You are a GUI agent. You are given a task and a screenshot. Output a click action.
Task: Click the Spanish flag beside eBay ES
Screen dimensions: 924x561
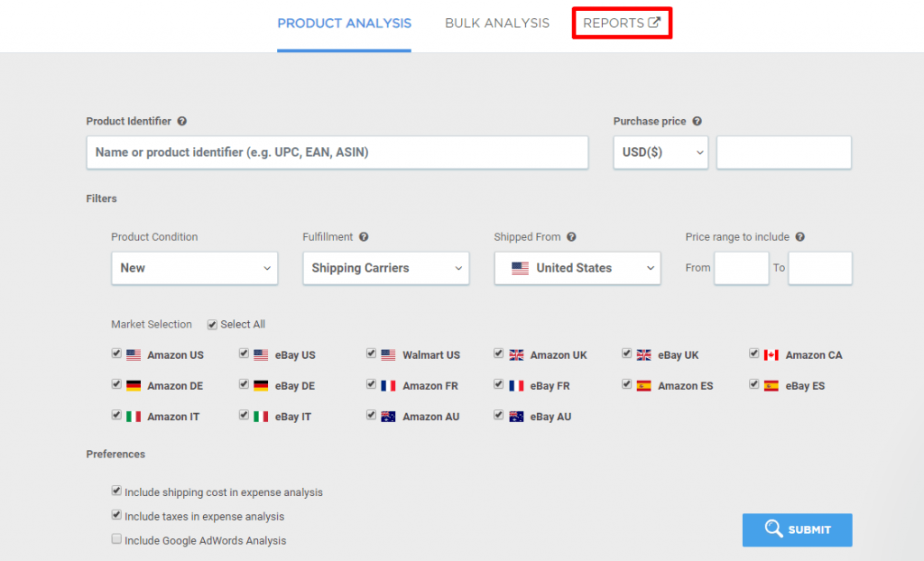772,386
